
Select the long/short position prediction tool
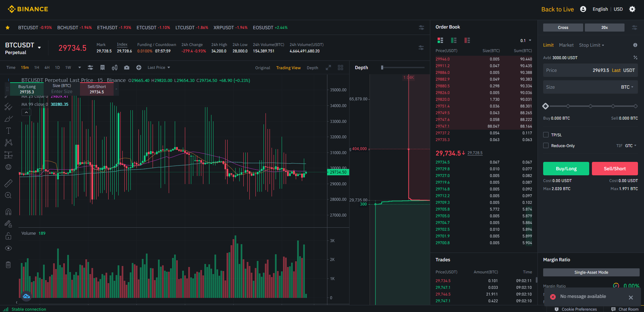pyautogui.click(x=8, y=155)
